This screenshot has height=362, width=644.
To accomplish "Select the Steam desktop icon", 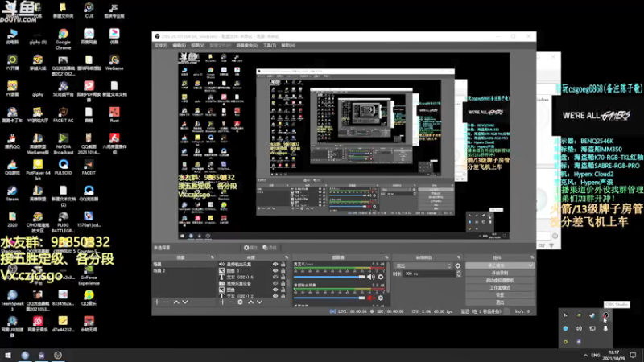I will (12, 193).
